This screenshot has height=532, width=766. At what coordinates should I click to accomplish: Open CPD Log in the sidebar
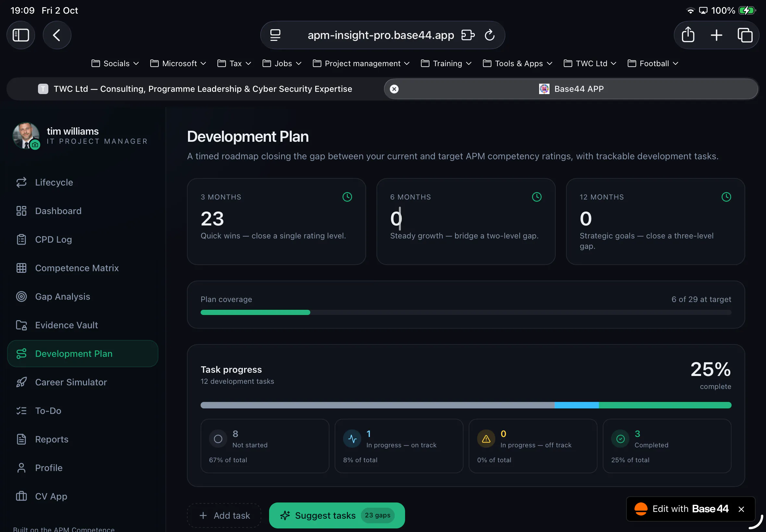point(83,239)
